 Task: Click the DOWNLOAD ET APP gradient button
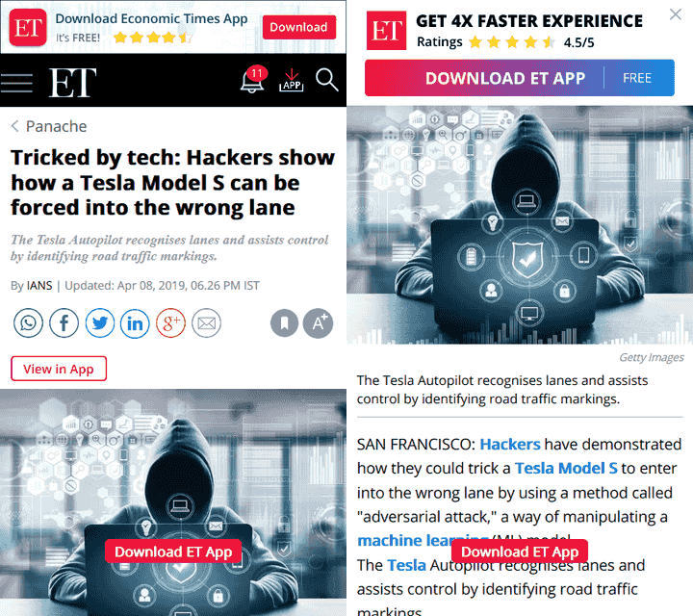coord(520,78)
